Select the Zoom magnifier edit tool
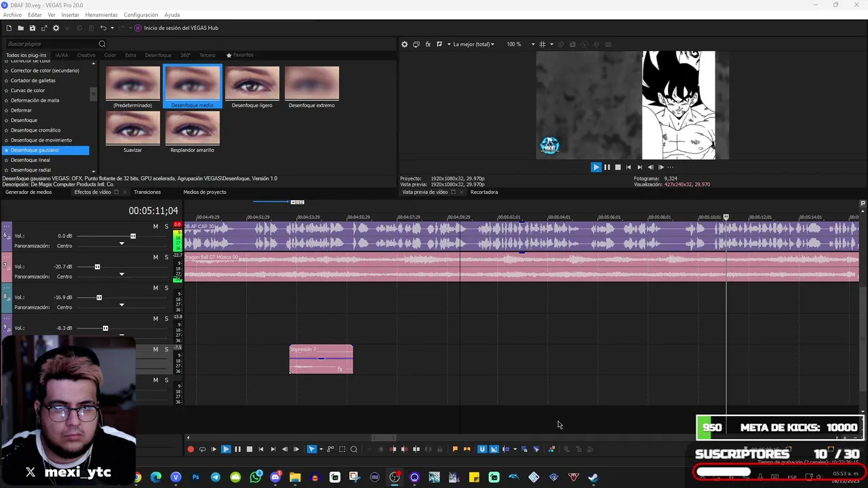Image resolution: width=868 pixels, height=488 pixels. pos(354,449)
